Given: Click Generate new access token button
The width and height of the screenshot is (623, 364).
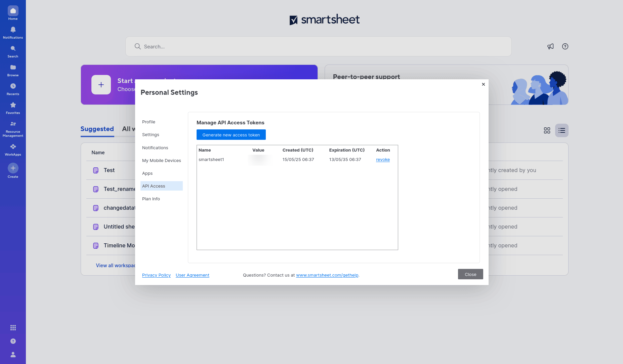Looking at the screenshot, I should (231, 135).
